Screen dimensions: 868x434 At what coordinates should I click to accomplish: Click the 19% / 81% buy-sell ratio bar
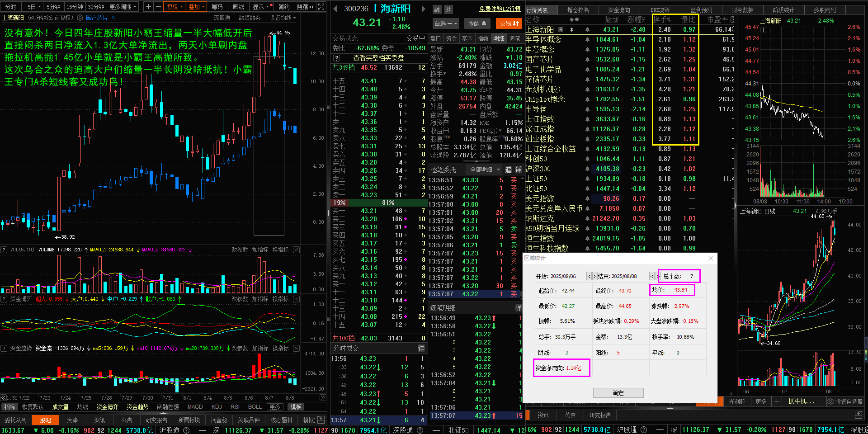[378, 203]
